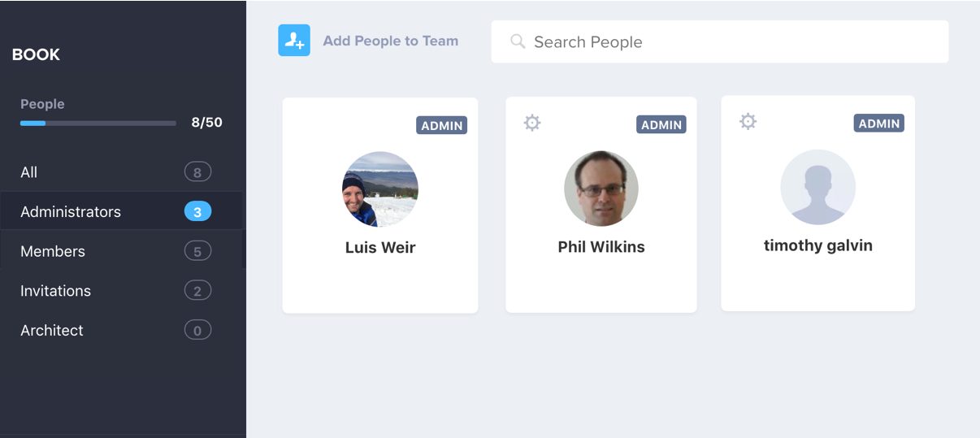980x438 pixels.
Task: Show the Members list
Action: click(122, 251)
